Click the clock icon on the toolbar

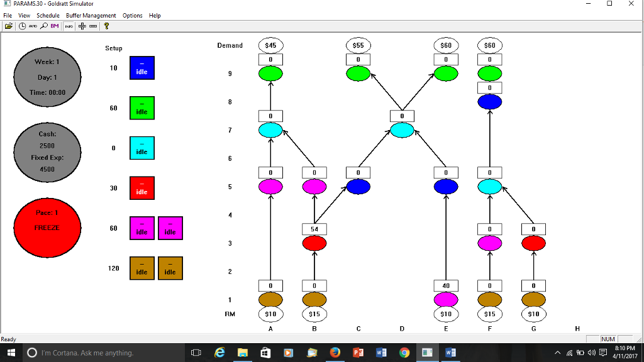pos(22,26)
